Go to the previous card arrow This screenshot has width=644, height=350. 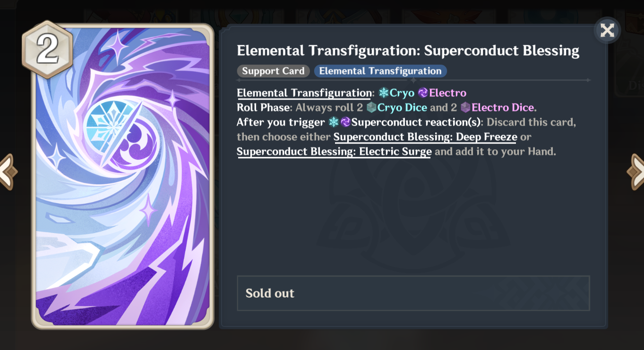[x=7, y=171]
